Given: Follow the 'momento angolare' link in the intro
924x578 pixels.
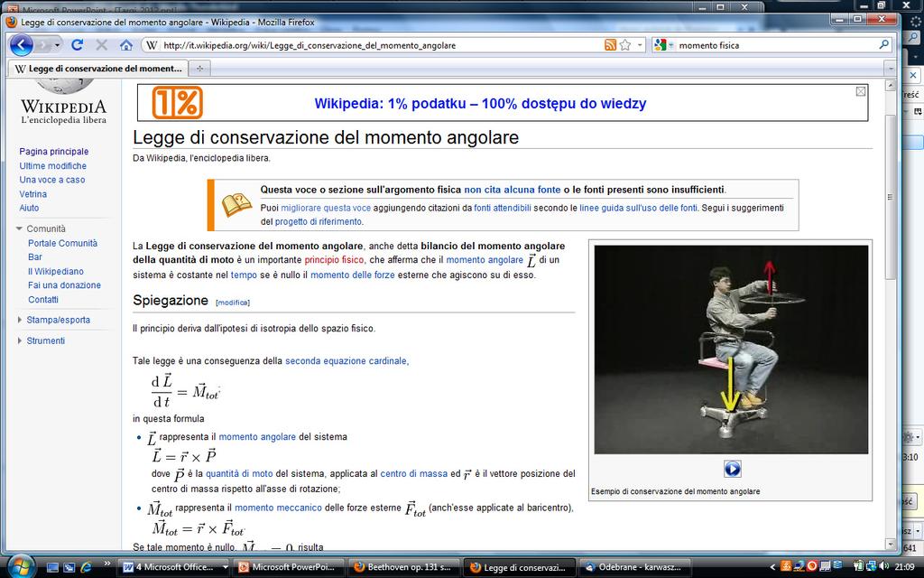Looking at the screenshot, I should point(485,260).
